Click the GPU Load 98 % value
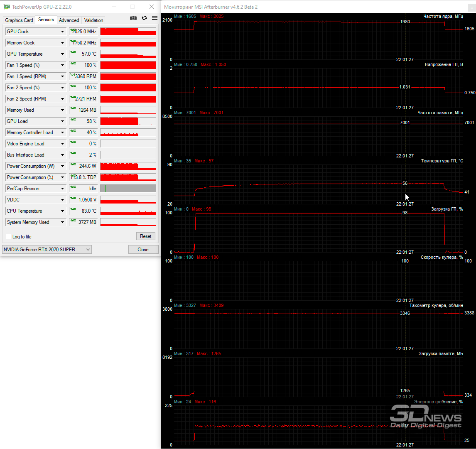This screenshot has height=449, width=476. (83, 121)
